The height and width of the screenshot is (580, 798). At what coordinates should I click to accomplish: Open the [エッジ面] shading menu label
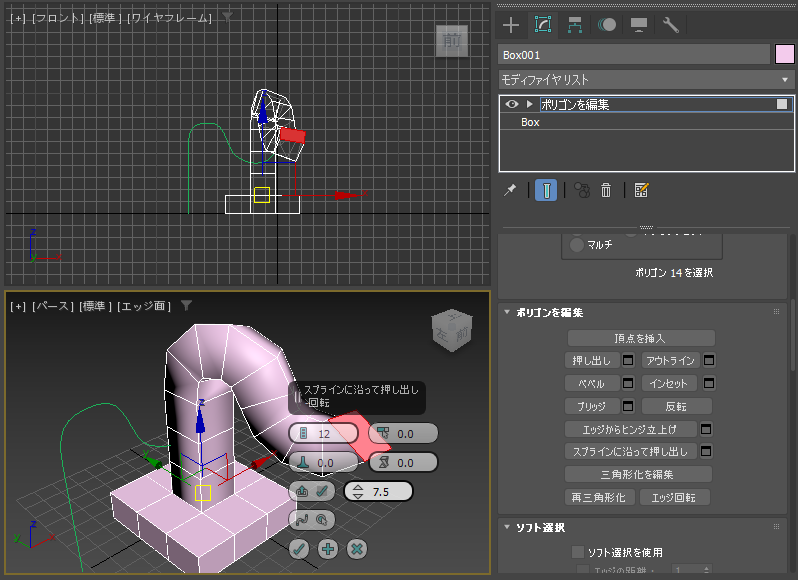pos(144,306)
